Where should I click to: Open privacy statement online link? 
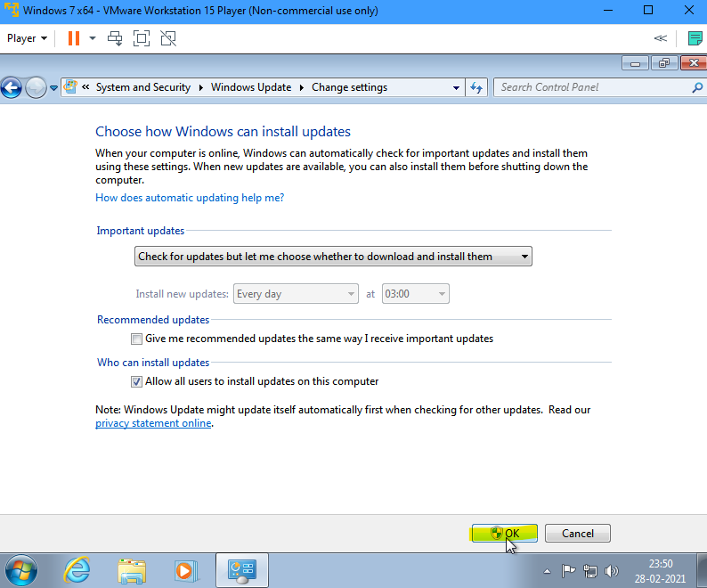[x=153, y=423]
